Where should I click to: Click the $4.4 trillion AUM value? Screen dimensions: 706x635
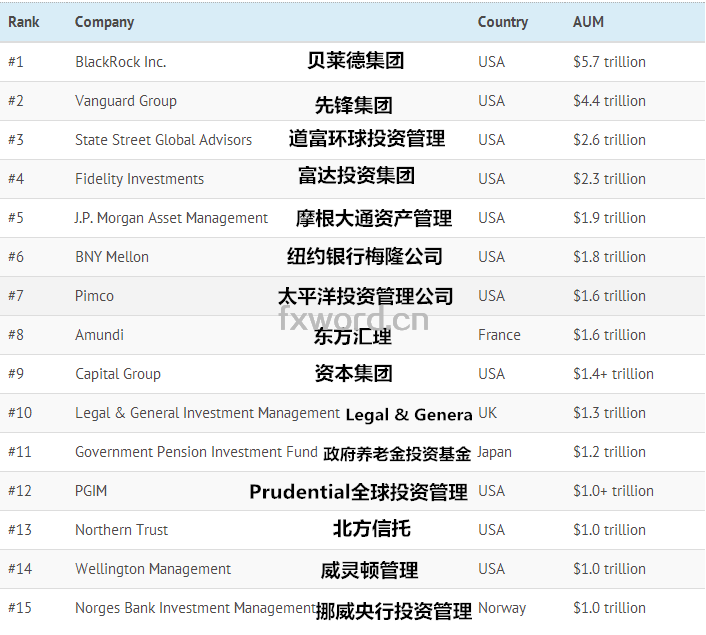point(609,101)
